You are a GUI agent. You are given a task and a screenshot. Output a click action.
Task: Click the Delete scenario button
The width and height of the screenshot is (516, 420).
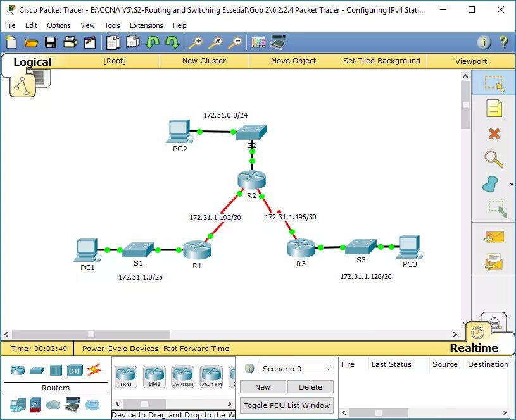[310, 386]
